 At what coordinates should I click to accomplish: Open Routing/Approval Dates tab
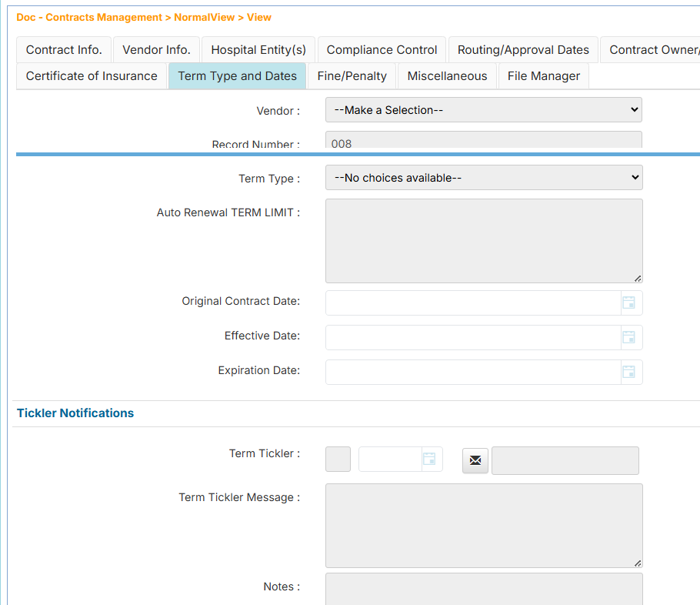pyautogui.click(x=523, y=50)
